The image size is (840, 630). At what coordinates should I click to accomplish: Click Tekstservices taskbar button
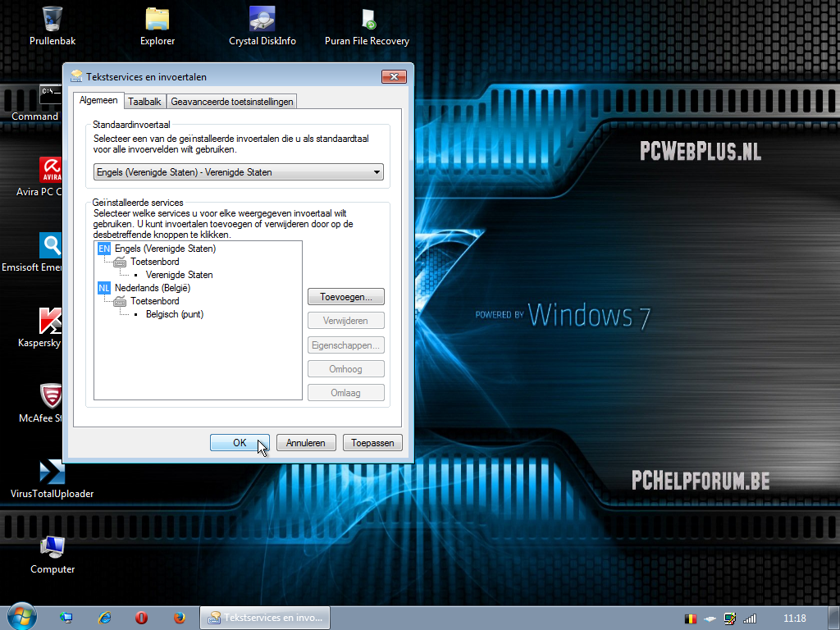(265, 618)
